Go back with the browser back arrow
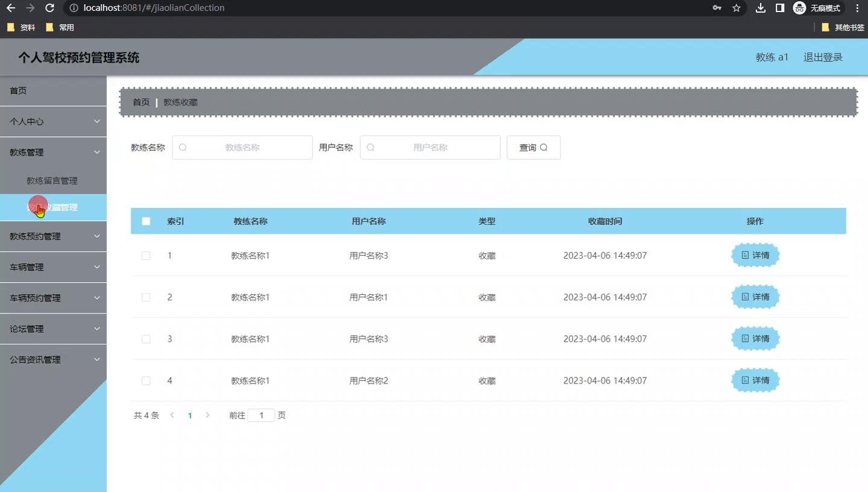Screen dimensions: 868x492 11,8
